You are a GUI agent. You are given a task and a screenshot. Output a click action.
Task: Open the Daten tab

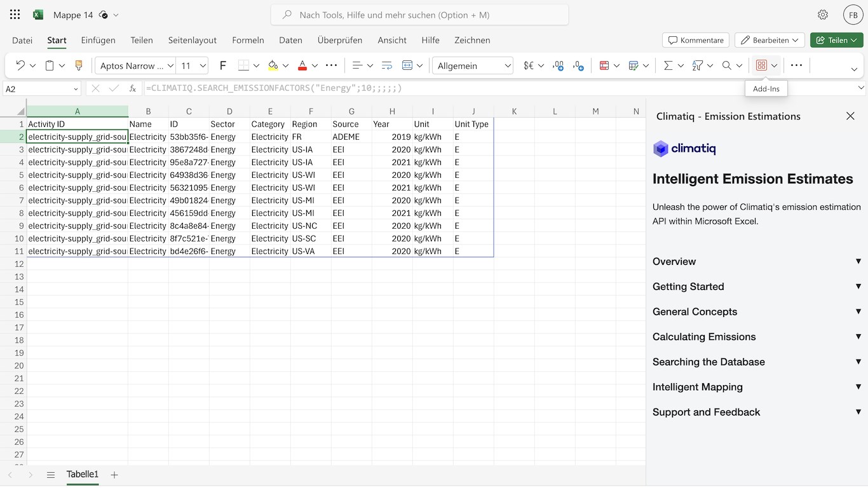tap(290, 40)
